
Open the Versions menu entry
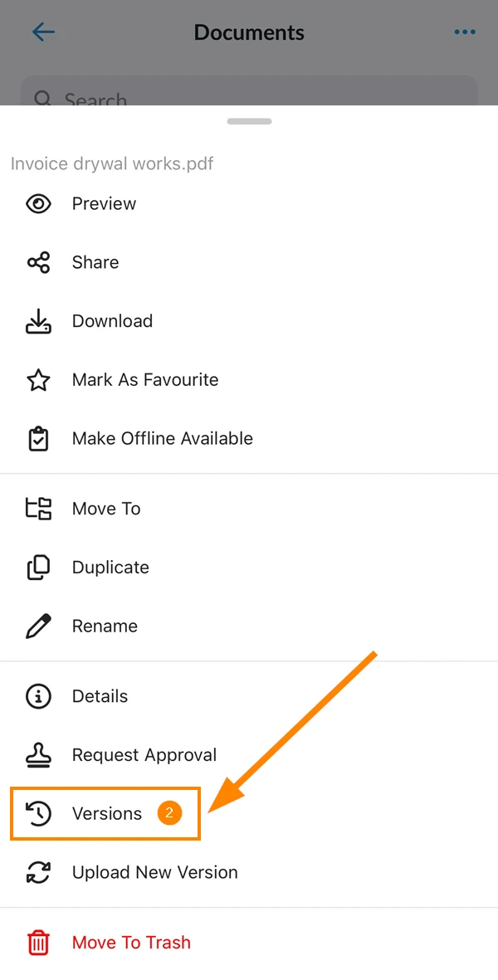(x=105, y=814)
